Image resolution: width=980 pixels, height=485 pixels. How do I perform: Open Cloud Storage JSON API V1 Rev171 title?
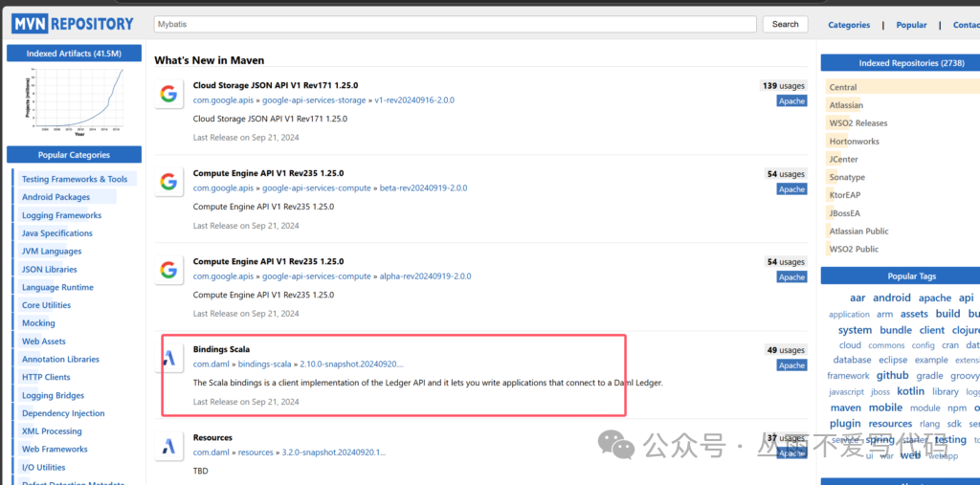pos(276,86)
